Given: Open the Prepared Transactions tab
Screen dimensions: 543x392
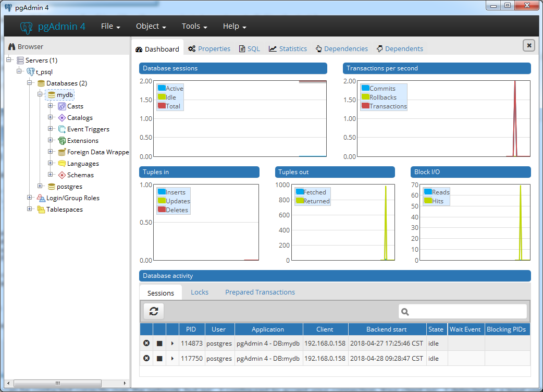Looking at the screenshot, I should [260, 292].
